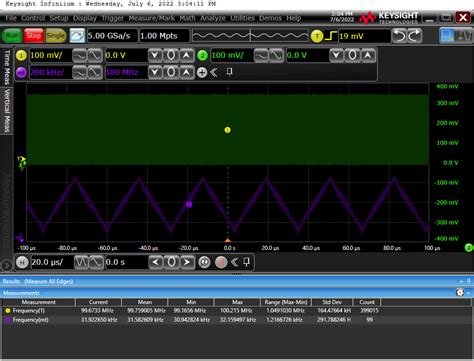Select the waveform overview preview strip
The image size is (474, 361).
tap(250, 36)
